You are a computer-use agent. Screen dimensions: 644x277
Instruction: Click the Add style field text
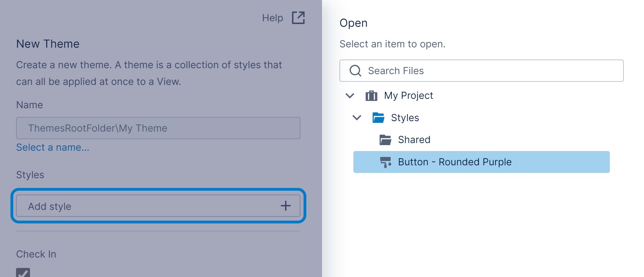point(50,206)
